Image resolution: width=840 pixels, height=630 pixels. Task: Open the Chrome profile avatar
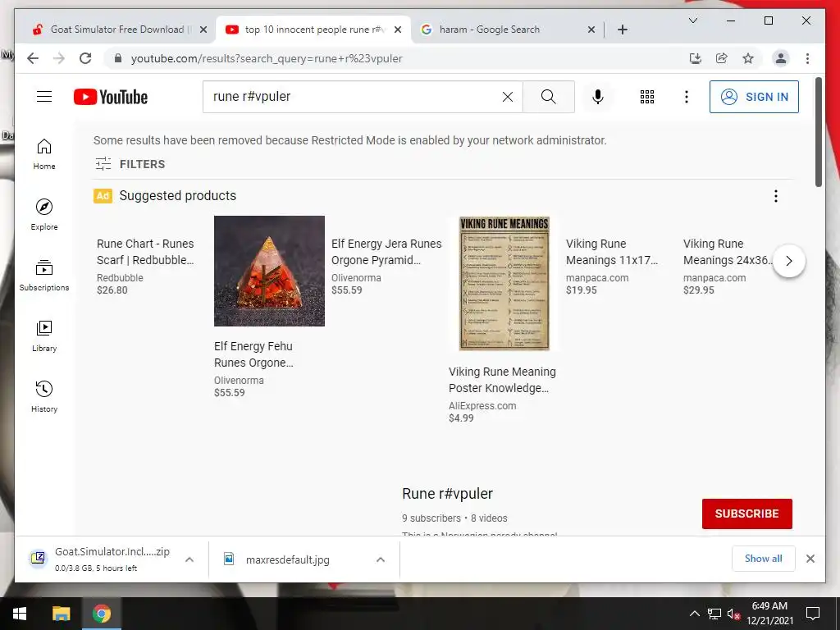[x=781, y=58]
